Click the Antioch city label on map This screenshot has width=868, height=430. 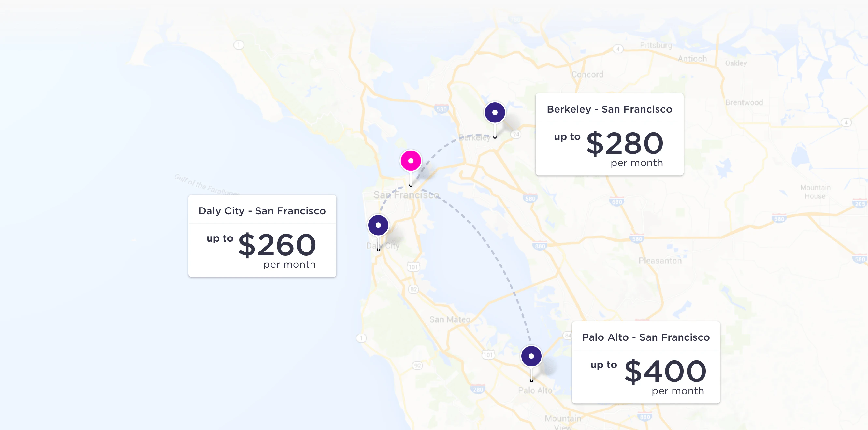coord(692,59)
